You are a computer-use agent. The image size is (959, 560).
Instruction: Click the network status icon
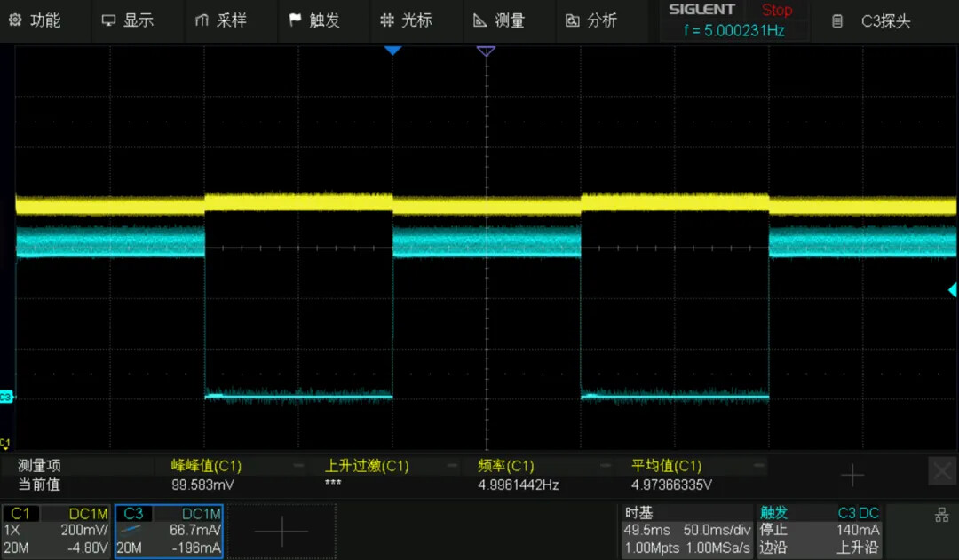tap(942, 515)
